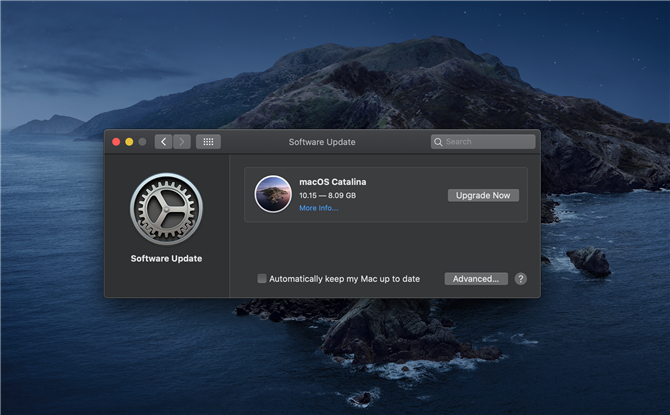Select the macOS Catalina island icon

tap(273, 194)
